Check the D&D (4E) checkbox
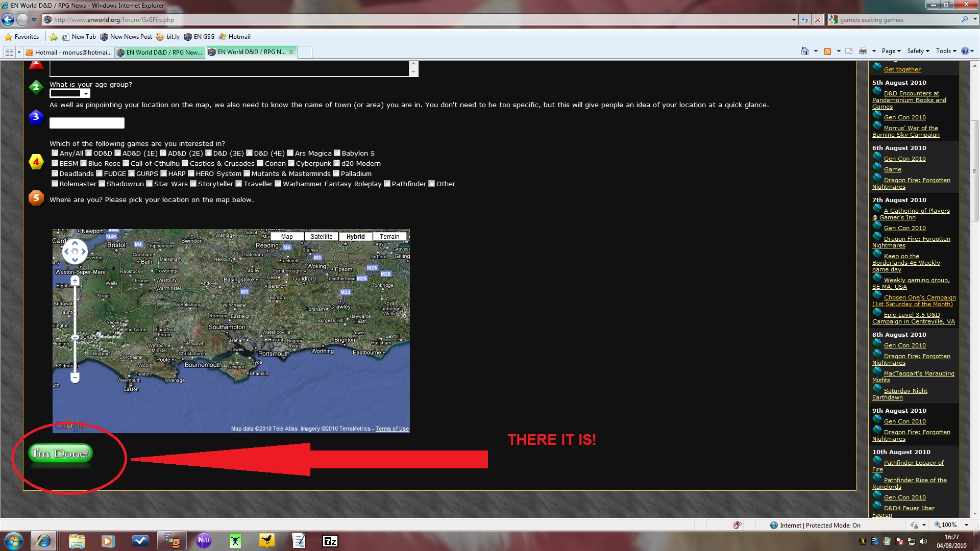Screen dimensions: 980x551 [249, 153]
